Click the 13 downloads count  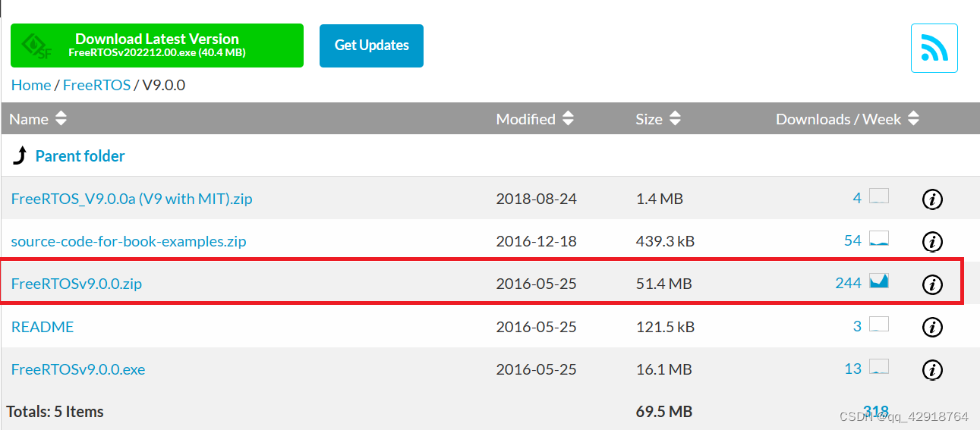pyautogui.click(x=852, y=369)
